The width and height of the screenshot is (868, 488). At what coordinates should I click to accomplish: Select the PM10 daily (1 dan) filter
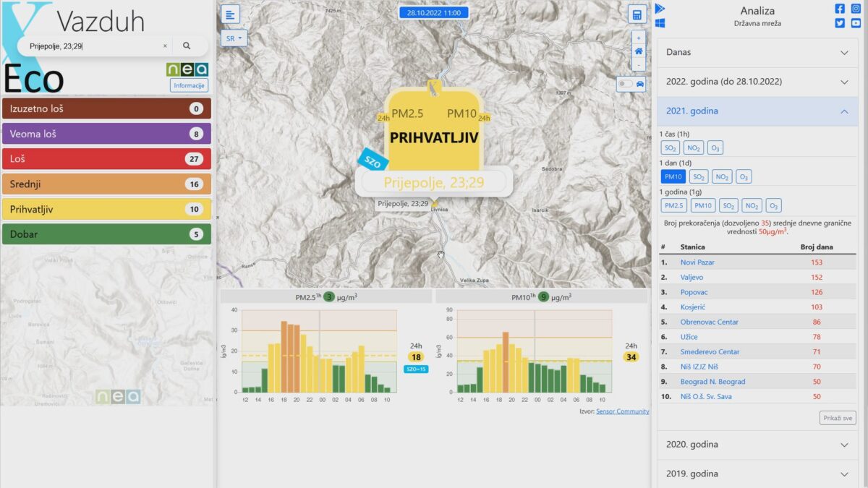pos(673,176)
